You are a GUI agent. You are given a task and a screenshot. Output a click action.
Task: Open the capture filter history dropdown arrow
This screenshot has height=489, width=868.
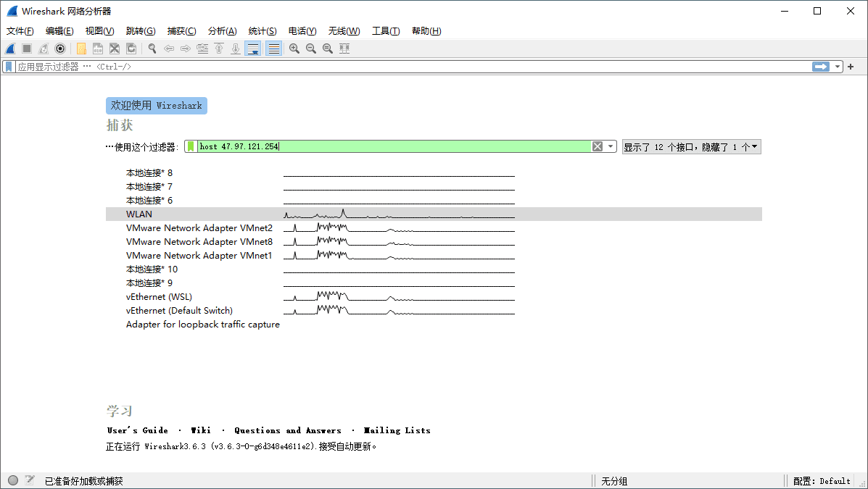pyautogui.click(x=609, y=146)
